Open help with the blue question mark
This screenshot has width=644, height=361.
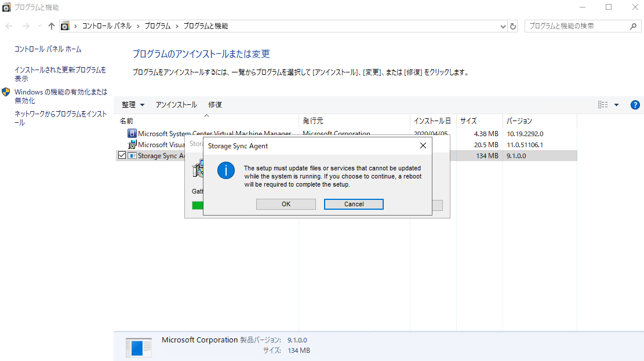635,105
